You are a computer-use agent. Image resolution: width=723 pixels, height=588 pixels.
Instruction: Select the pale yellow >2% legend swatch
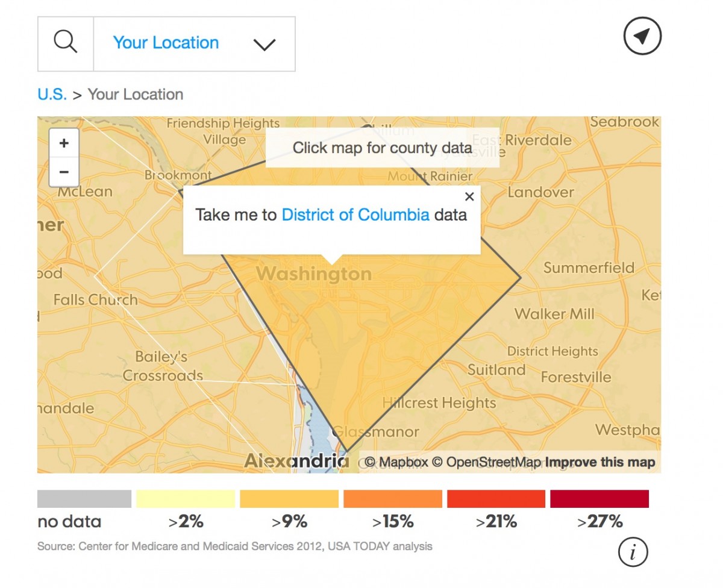point(186,499)
